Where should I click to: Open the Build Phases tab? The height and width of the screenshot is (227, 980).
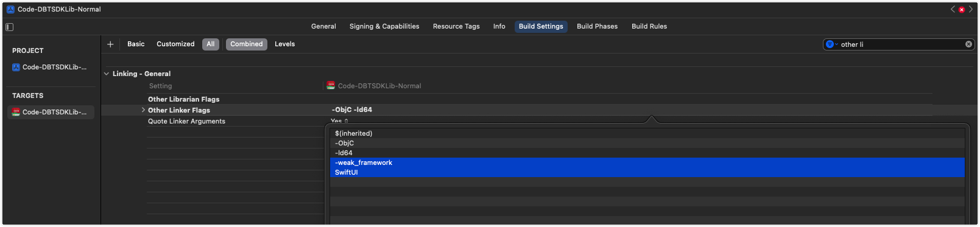597,26
